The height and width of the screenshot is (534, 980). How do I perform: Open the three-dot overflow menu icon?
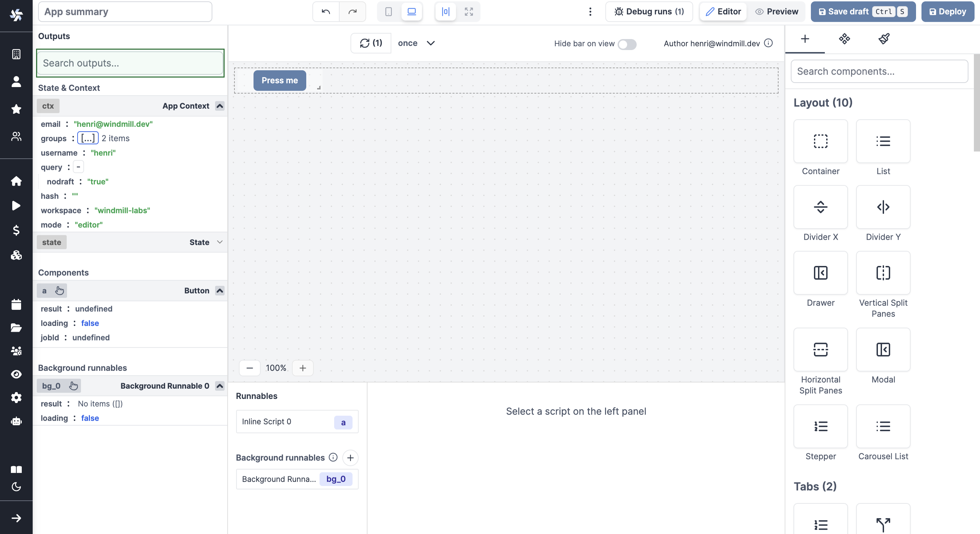click(x=590, y=11)
